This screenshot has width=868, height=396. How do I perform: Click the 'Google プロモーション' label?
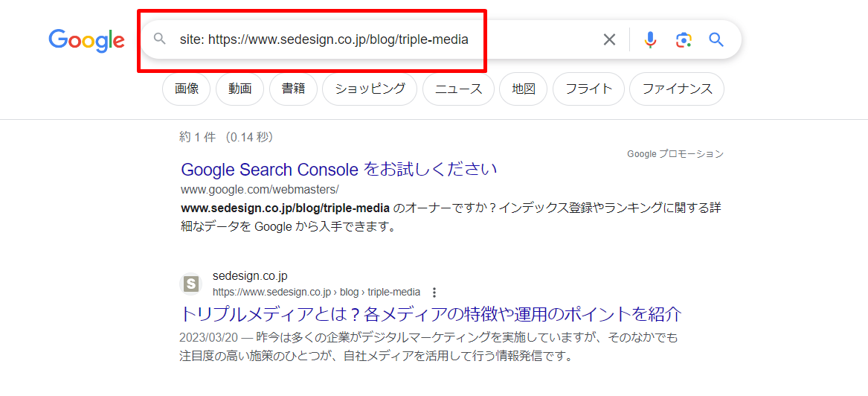[675, 154]
